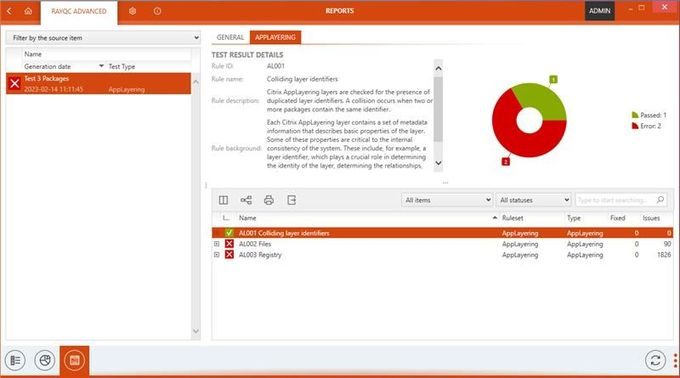
Task: Open the about info icon in header
Action: tap(157, 11)
